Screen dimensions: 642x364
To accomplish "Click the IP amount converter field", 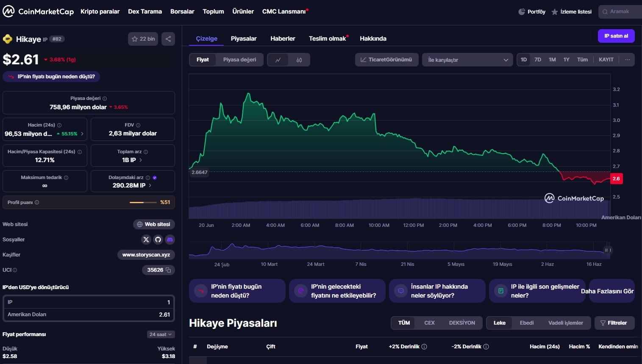I will click(x=89, y=302).
